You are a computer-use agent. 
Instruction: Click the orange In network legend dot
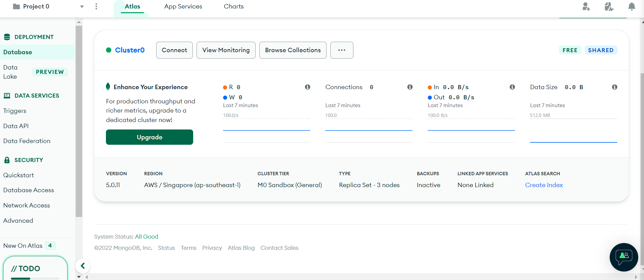(x=430, y=87)
